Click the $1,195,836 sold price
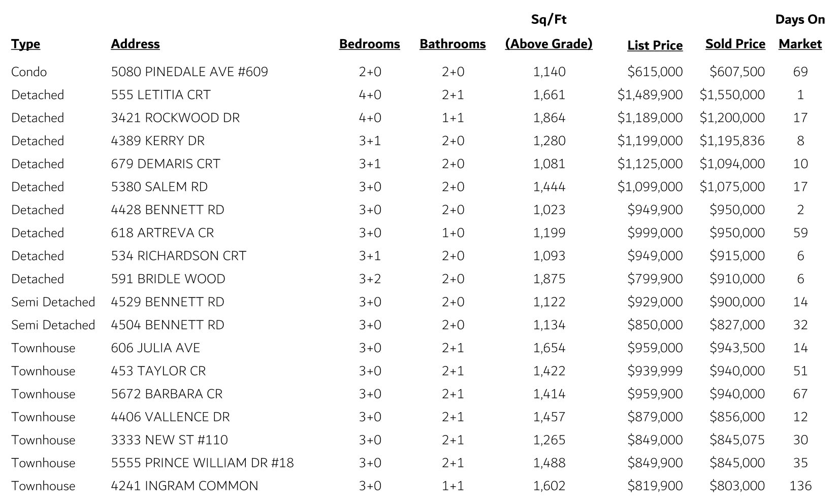Image resolution: width=838 pixels, height=504 pixels. pos(732,141)
